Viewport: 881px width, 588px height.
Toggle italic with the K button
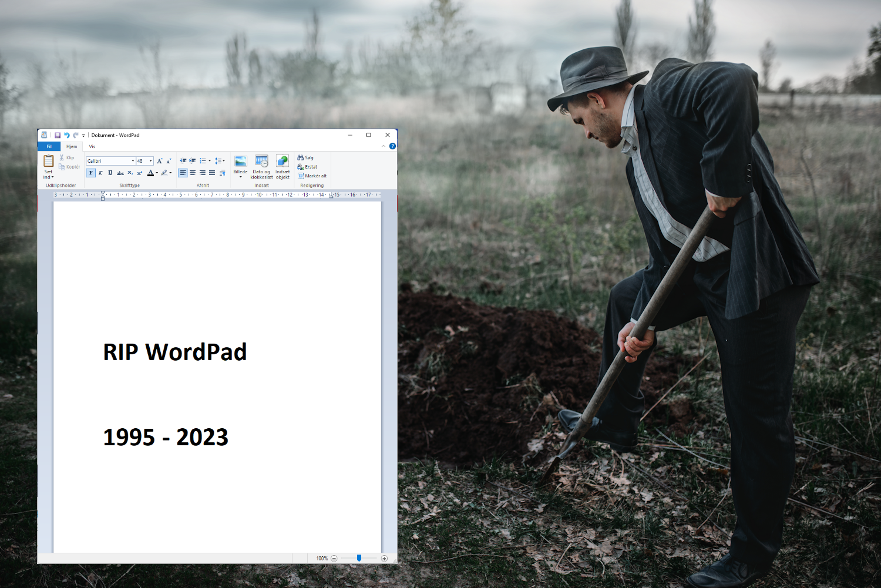100,173
